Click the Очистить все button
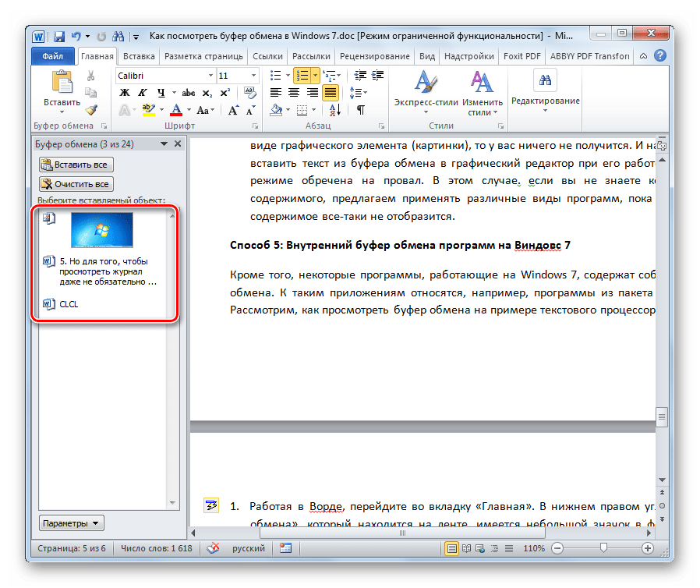700x588 pixels. coord(76,184)
